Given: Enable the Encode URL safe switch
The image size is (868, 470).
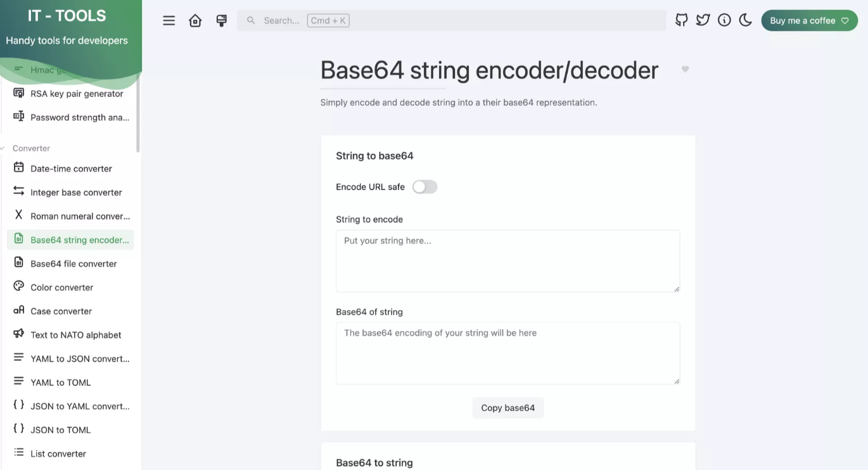Looking at the screenshot, I should point(424,187).
